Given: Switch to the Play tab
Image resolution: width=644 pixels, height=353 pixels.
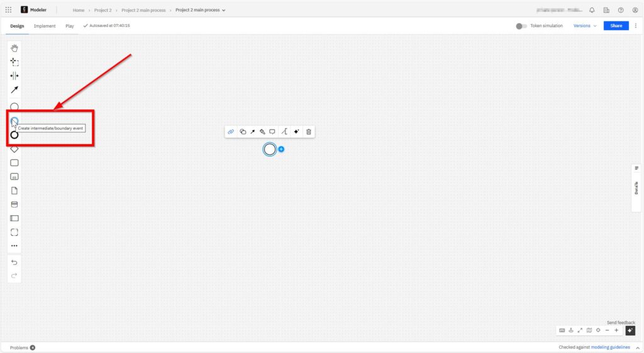Looking at the screenshot, I should (70, 26).
